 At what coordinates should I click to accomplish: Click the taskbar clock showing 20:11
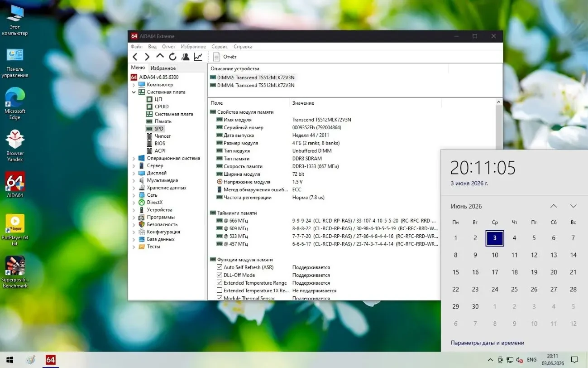click(553, 360)
